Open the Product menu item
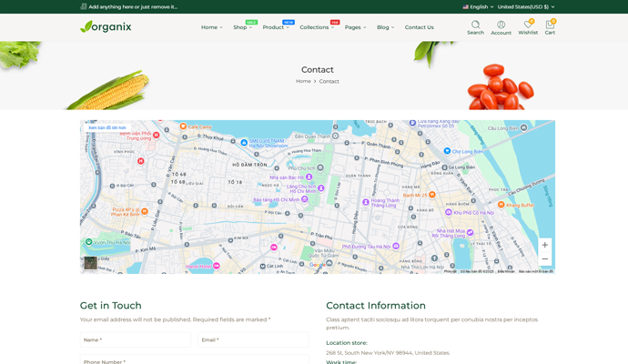This screenshot has width=628, height=364. (275, 27)
